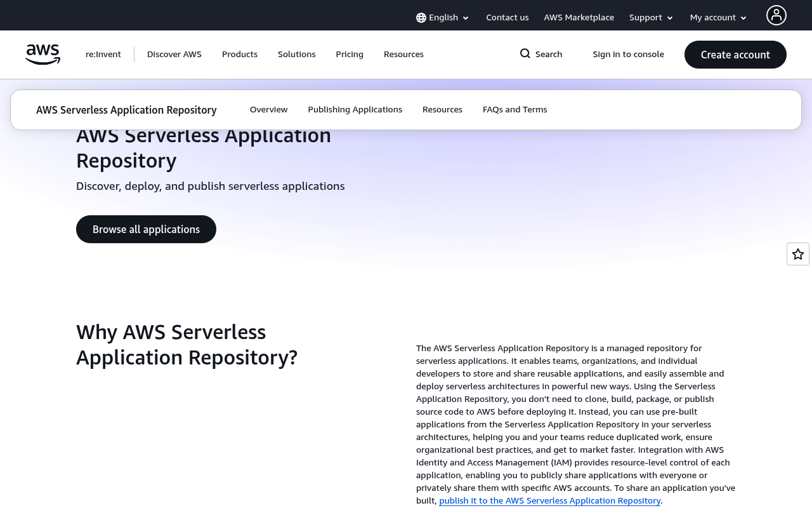Expand the Support dropdown chevron
This screenshot has width=812, height=508.
(670, 18)
